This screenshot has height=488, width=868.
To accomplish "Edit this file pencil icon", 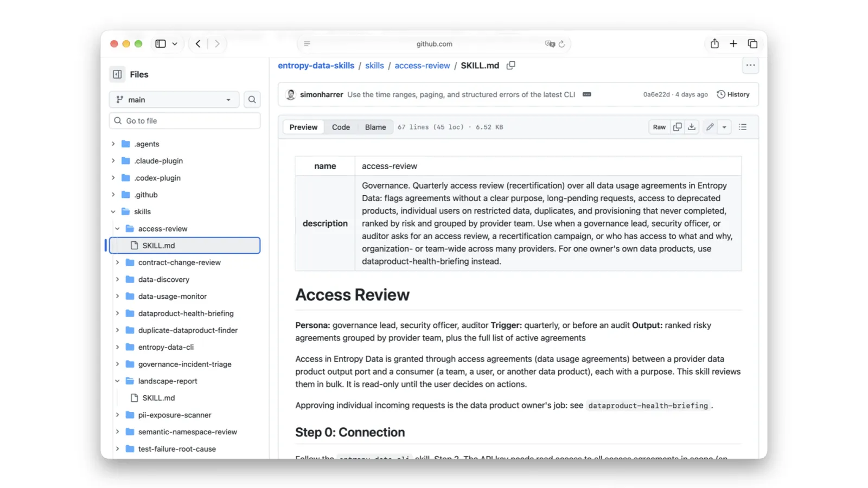I will tap(710, 127).
